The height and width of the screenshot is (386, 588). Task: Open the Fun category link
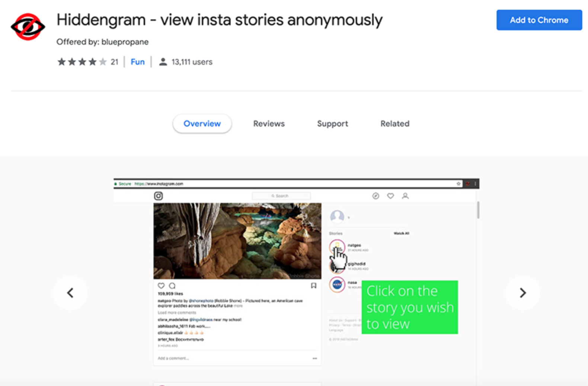(138, 62)
